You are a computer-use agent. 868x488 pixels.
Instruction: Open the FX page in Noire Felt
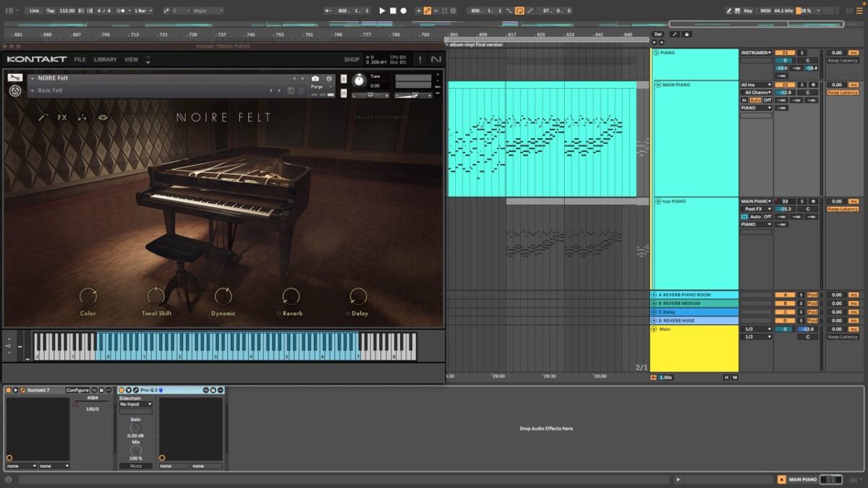(62, 117)
